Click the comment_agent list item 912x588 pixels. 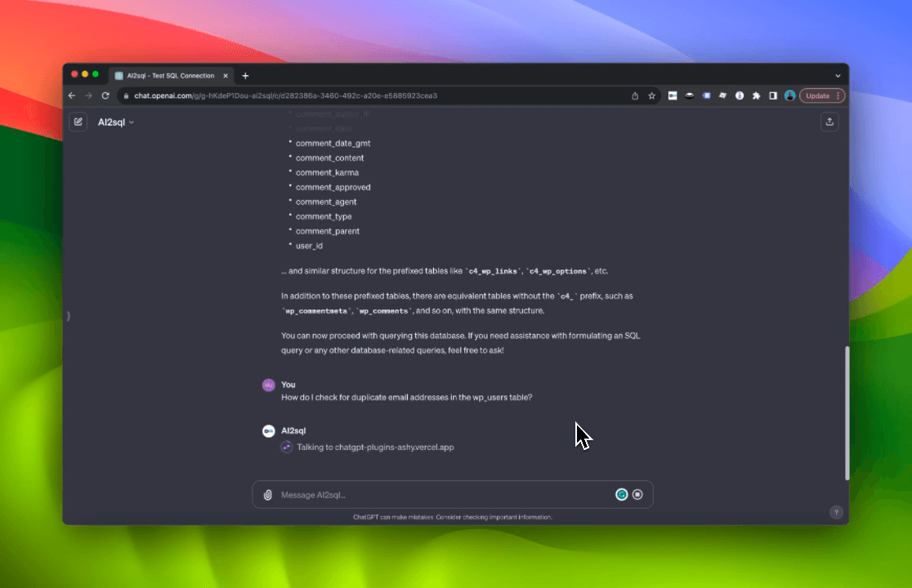point(326,202)
